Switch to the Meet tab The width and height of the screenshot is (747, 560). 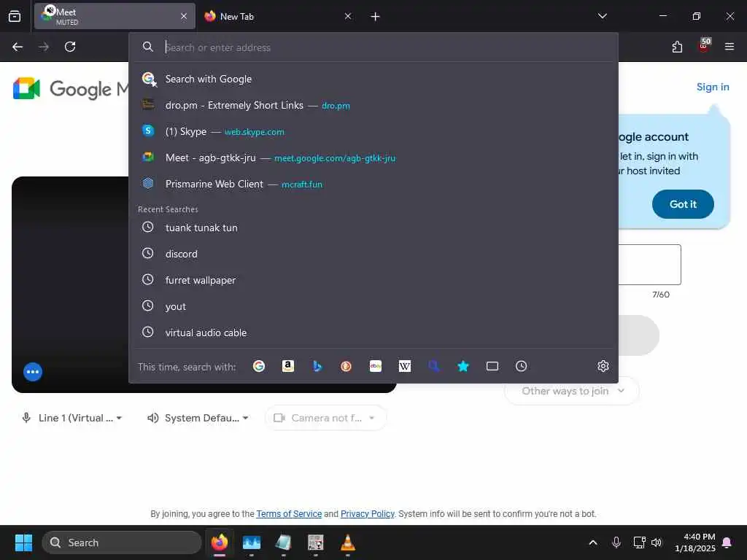pos(115,16)
